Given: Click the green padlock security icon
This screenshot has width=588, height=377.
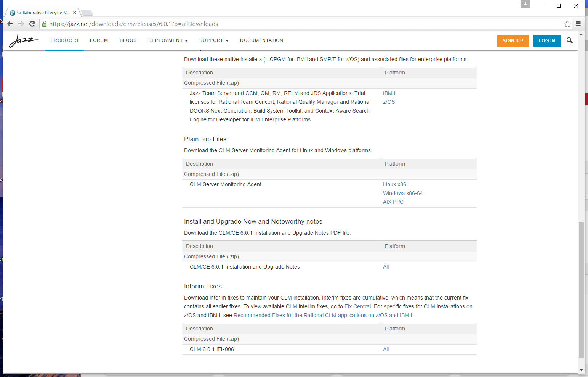Looking at the screenshot, I should (44, 24).
